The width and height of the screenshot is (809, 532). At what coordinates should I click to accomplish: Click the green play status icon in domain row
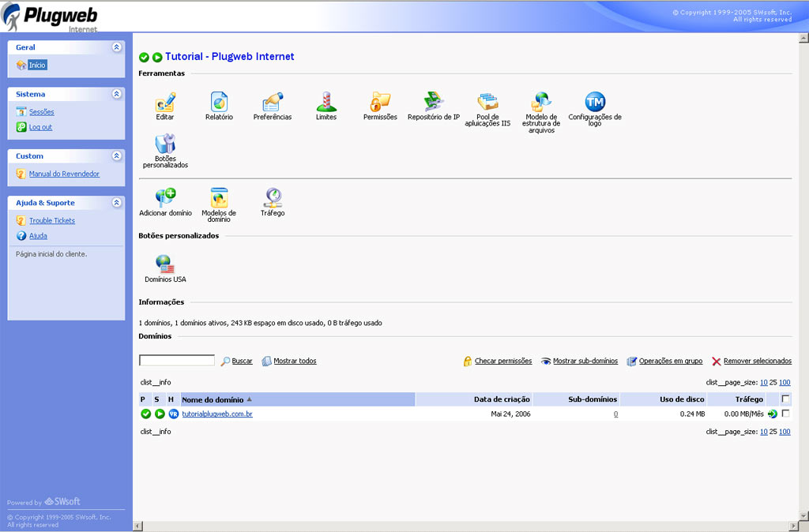[160, 414]
